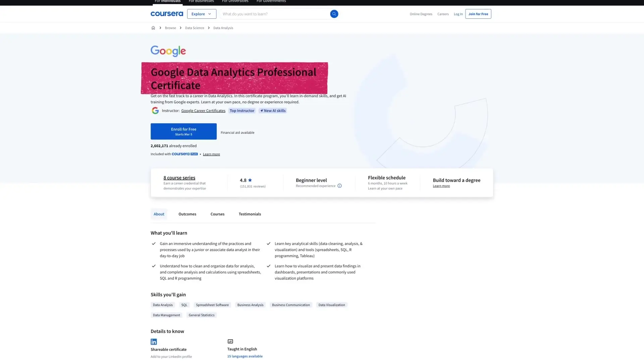
Task: Open recommended experience info icon
Action: click(339, 186)
